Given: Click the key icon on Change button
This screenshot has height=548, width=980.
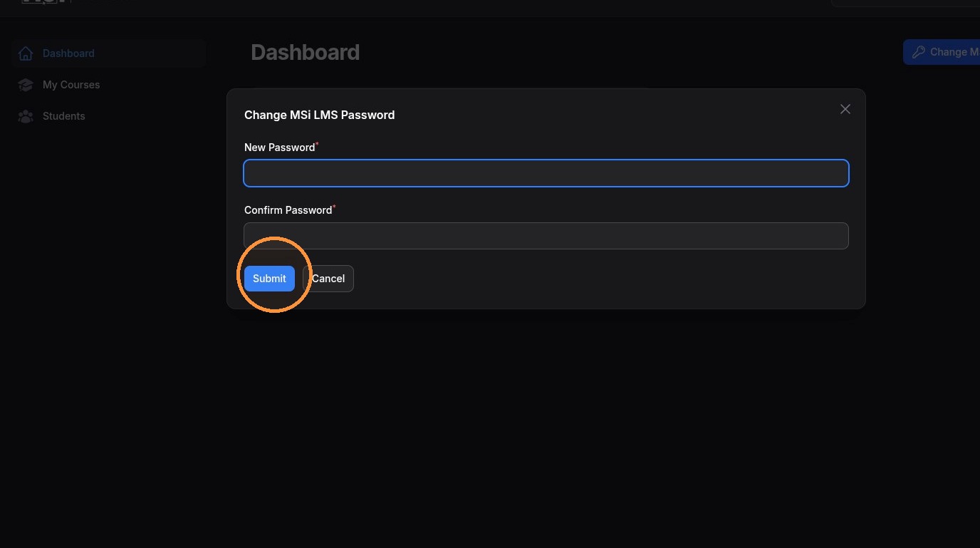Looking at the screenshot, I should point(919,52).
